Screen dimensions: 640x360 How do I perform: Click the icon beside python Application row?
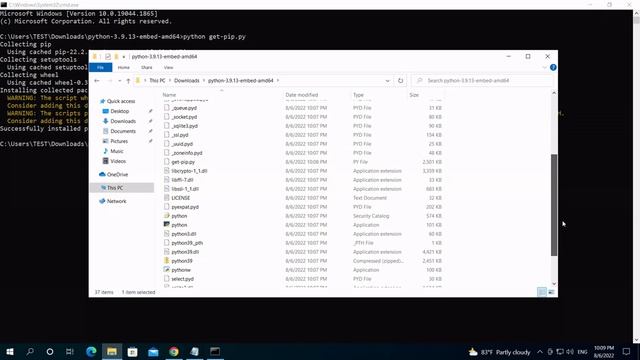pyautogui.click(x=167, y=224)
